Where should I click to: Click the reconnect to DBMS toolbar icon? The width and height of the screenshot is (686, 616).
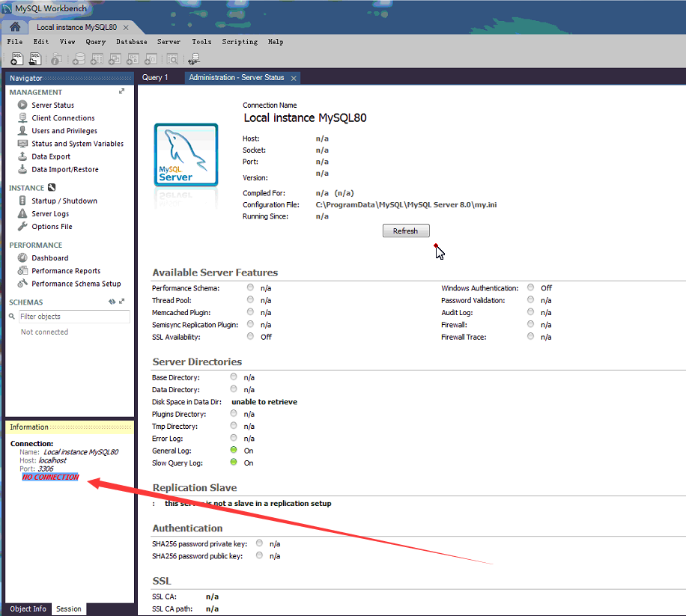pyautogui.click(x=194, y=58)
